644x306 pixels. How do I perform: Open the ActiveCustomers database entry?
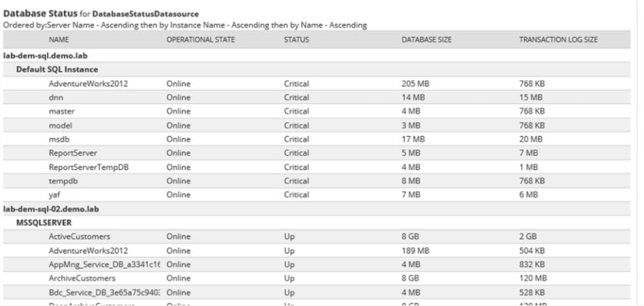point(79,236)
